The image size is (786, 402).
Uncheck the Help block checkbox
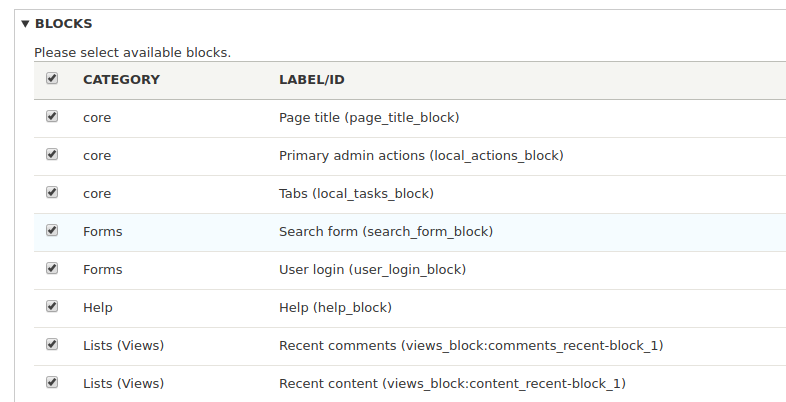[52, 306]
